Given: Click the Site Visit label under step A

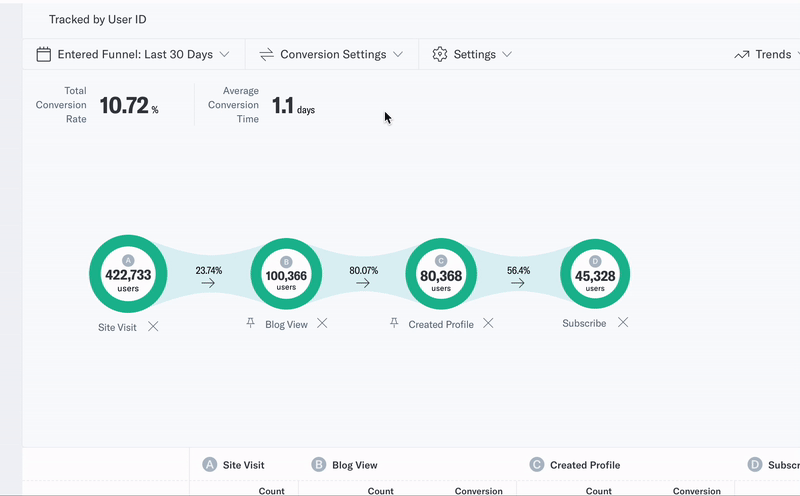Looking at the screenshot, I should tap(117, 328).
